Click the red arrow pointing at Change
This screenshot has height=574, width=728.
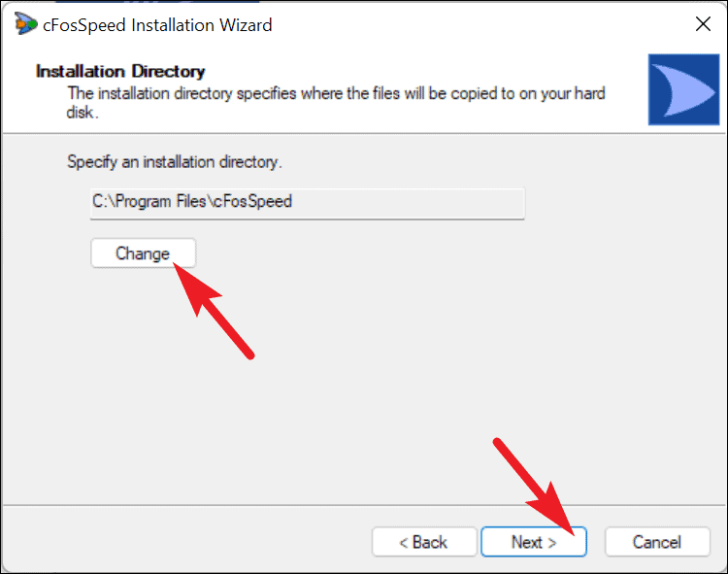coord(214,310)
